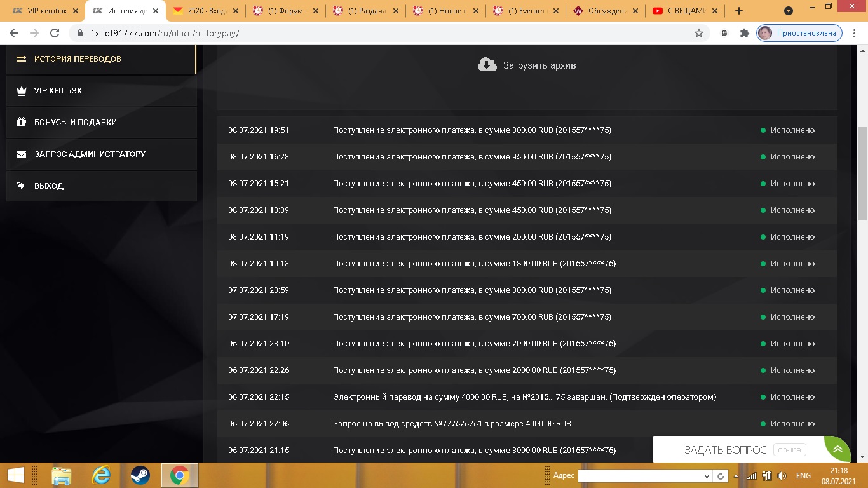868x488 pixels.
Task: Switch to the 2520 Входящие mail tab
Action: pyautogui.click(x=206, y=11)
